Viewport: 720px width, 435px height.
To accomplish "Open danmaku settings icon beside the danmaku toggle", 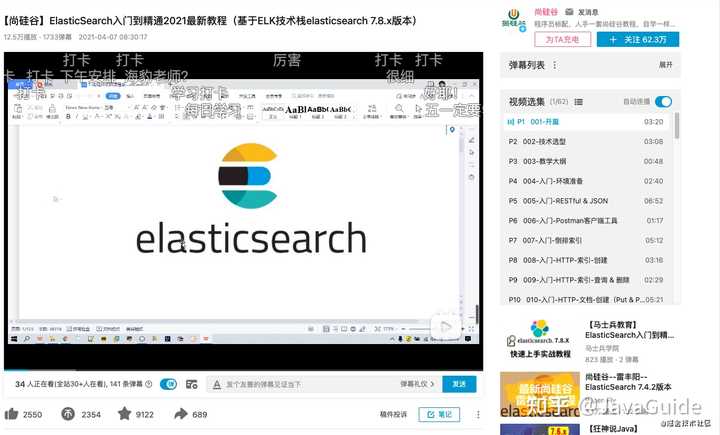I will pos(191,384).
